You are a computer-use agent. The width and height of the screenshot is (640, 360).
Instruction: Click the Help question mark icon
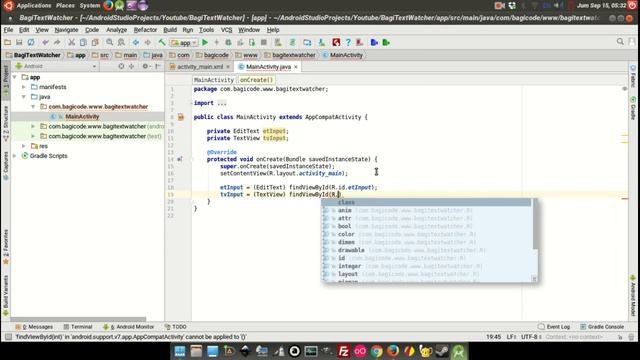click(x=348, y=42)
